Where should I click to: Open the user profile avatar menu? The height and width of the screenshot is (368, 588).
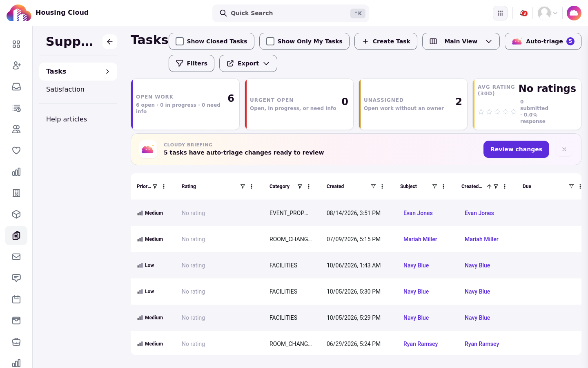(x=548, y=13)
